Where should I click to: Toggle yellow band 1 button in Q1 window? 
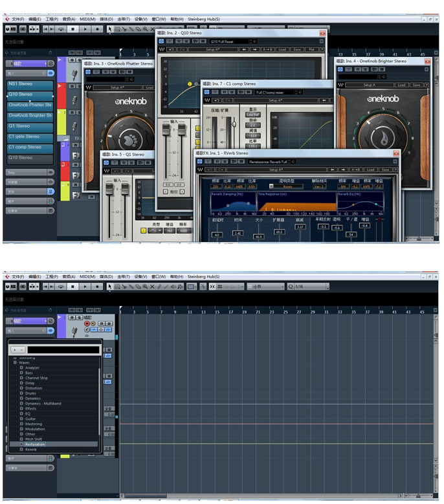(x=144, y=230)
